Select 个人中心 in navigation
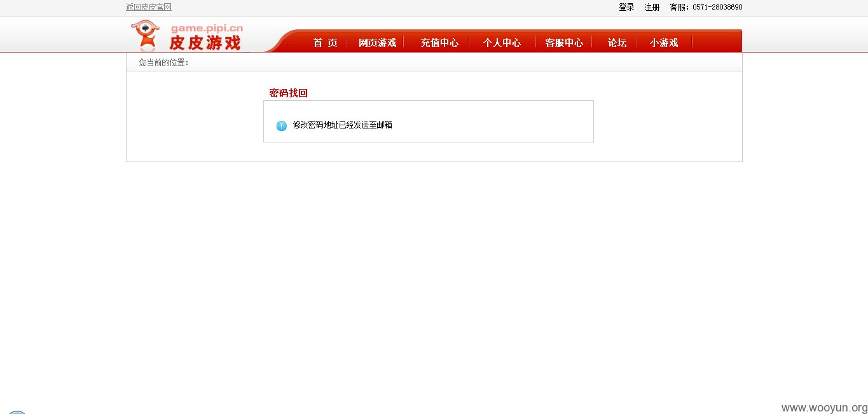The width and height of the screenshot is (868, 414). point(502,43)
